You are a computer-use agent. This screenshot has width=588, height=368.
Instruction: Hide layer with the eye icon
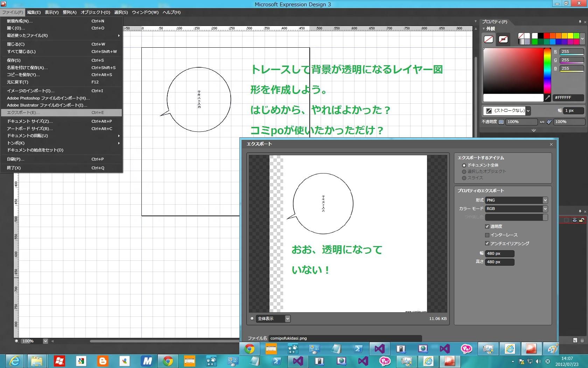574,220
